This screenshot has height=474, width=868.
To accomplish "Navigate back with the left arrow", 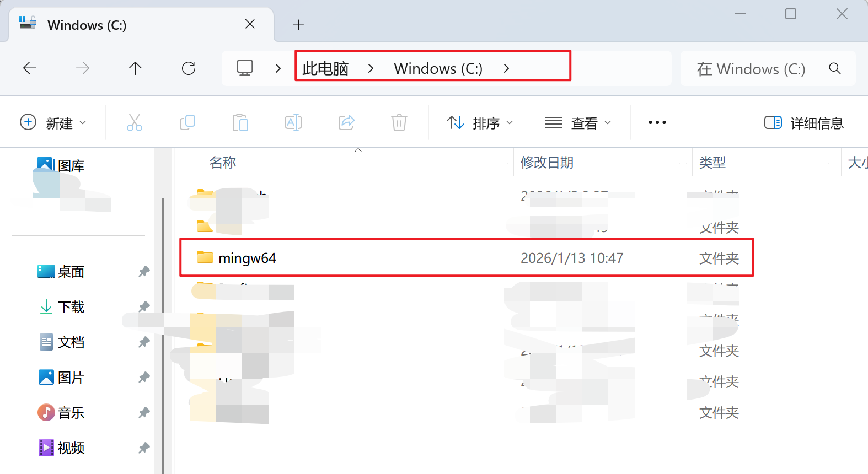I will pos(30,68).
